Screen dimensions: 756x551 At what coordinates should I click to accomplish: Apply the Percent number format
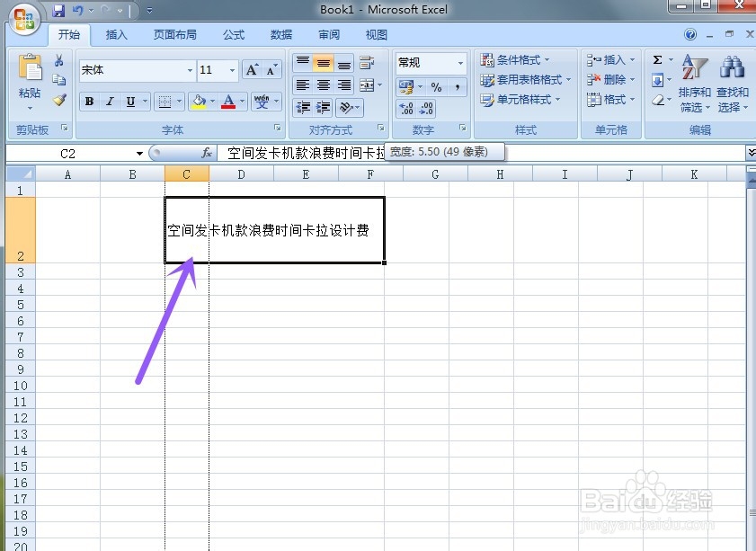438,88
